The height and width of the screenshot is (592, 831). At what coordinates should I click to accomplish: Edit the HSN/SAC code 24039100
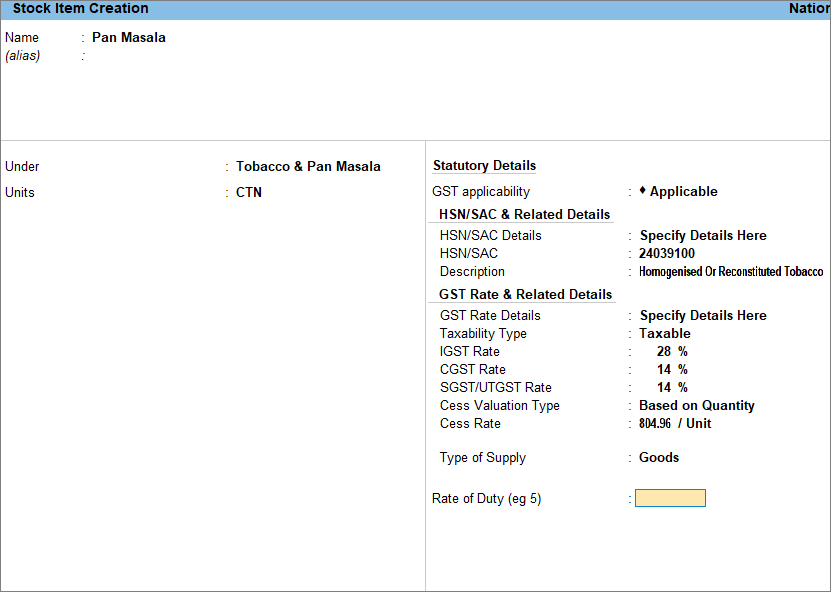(667, 253)
